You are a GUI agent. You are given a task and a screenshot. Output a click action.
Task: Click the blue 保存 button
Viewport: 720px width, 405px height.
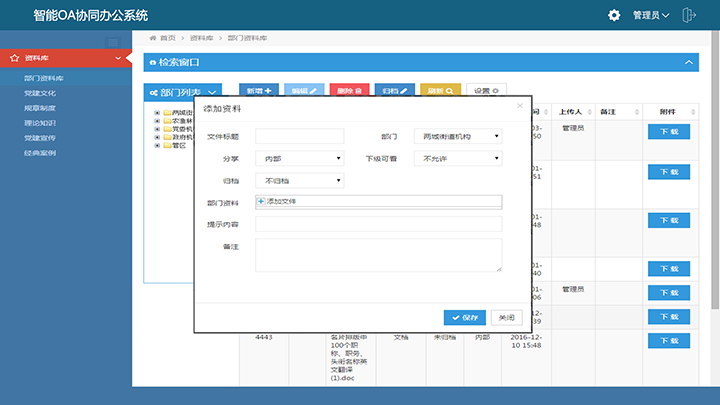(464, 317)
